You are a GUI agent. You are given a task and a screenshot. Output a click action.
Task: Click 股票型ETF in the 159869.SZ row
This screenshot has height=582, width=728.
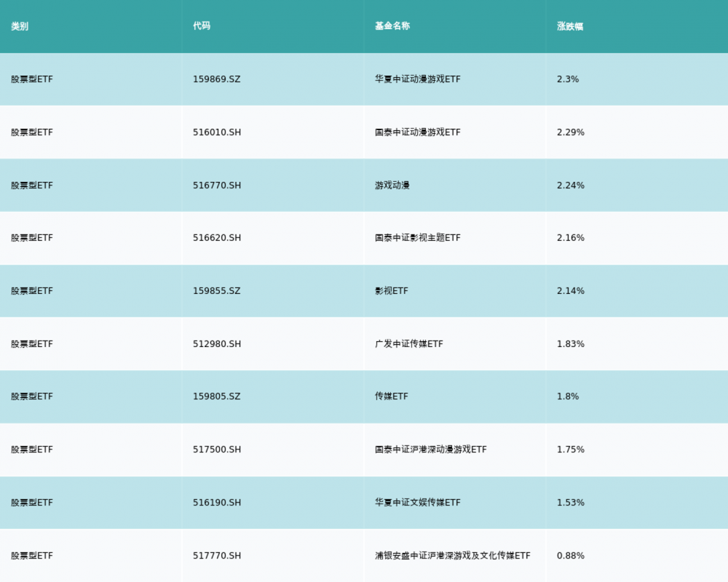(x=32, y=79)
